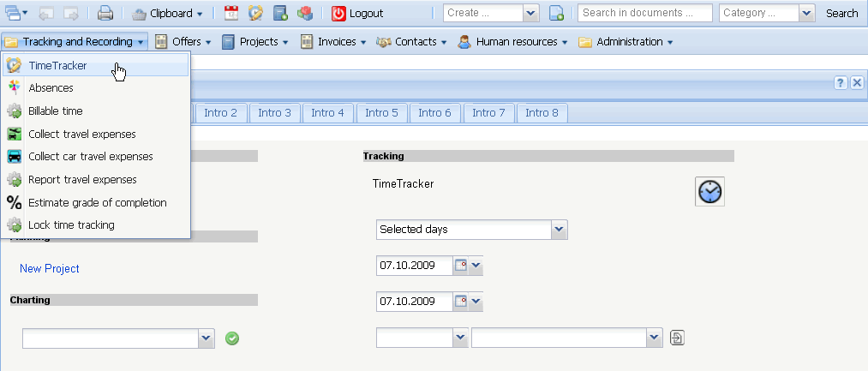The width and height of the screenshot is (868, 371).
Task: Switch to the Intro 4 tab
Action: coord(327,113)
